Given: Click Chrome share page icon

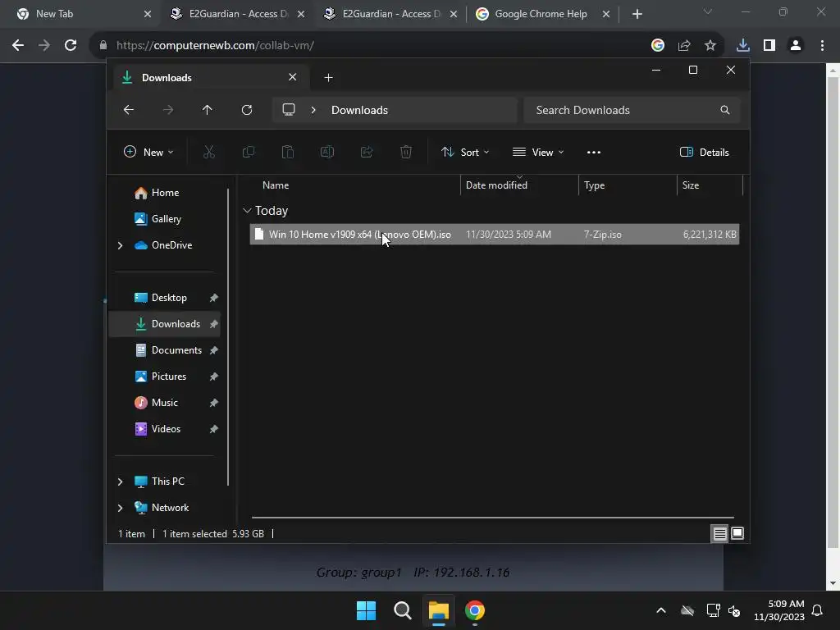Looking at the screenshot, I should (684, 46).
